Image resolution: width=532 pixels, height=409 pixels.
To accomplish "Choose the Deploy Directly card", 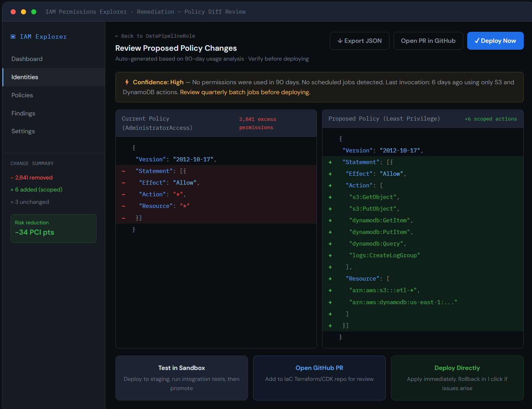I will click(457, 378).
